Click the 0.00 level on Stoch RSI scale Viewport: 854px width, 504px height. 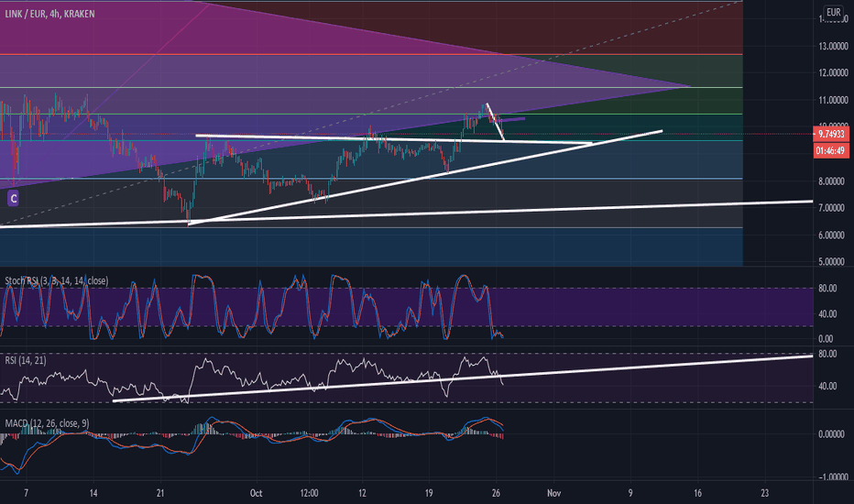826,339
